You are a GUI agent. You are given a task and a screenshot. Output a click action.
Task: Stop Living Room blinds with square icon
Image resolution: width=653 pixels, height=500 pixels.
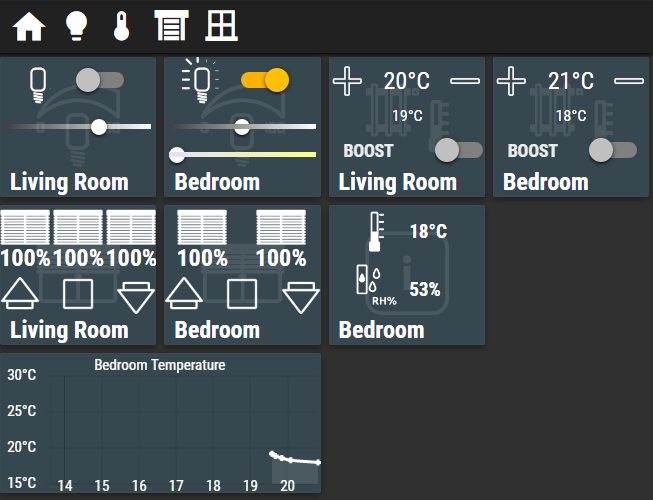[78, 294]
